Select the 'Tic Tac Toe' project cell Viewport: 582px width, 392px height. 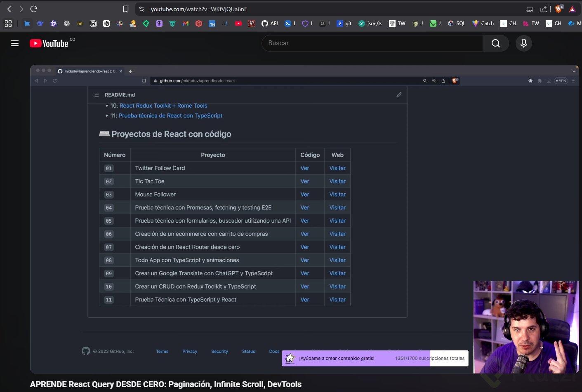coord(213,181)
